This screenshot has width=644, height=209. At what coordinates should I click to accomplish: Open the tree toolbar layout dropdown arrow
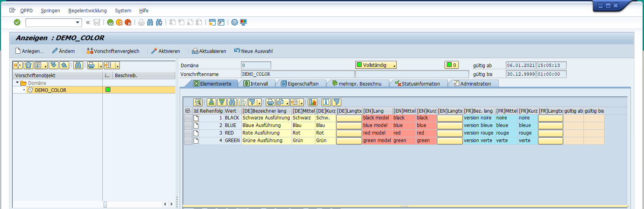(117, 65)
